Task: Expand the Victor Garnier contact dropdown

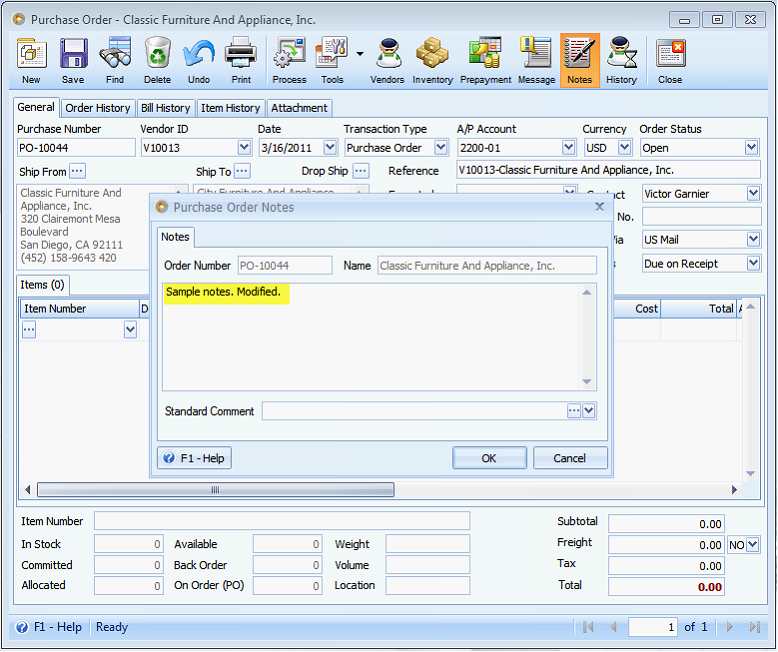Action: [753, 193]
